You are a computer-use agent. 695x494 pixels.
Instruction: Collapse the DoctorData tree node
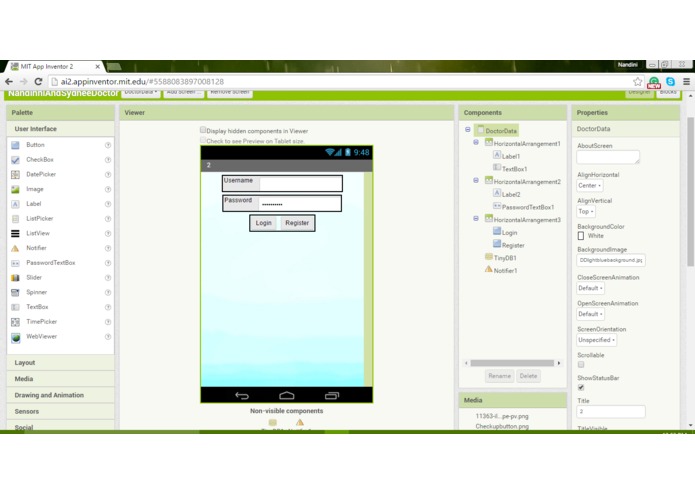(468, 130)
